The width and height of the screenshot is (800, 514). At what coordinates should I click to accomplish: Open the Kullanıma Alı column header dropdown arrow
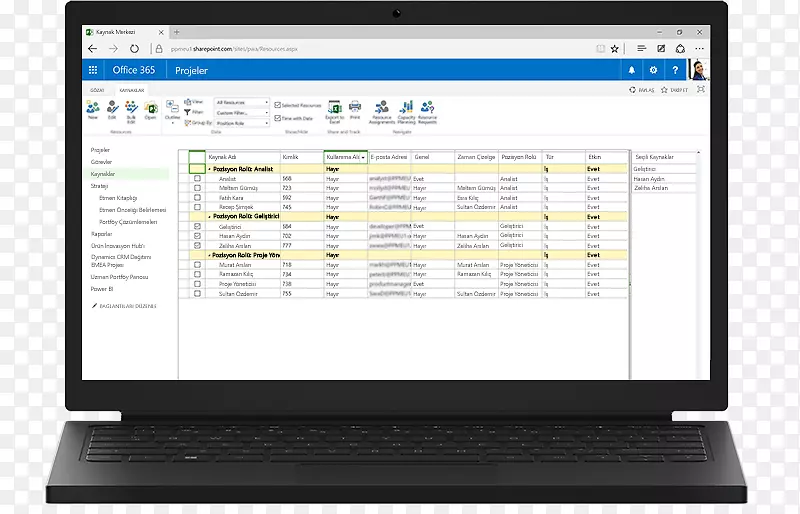pos(363,158)
